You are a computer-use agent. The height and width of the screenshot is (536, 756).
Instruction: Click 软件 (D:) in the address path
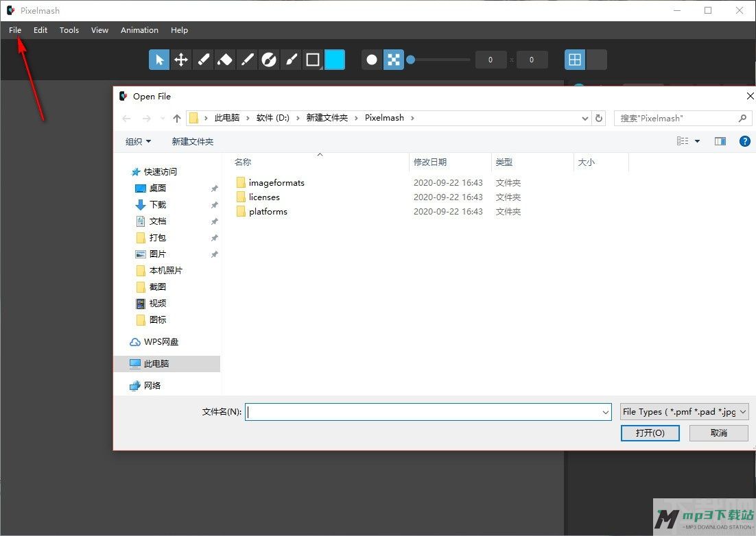click(x=273, y=118)
